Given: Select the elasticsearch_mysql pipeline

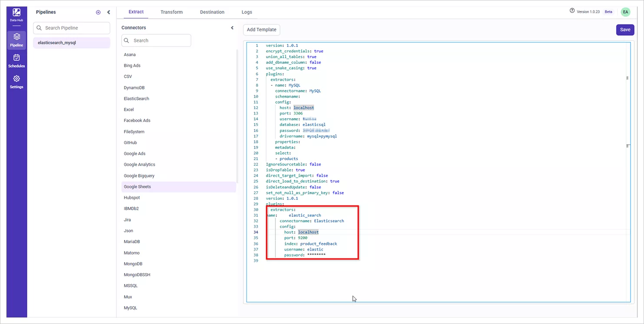Looking at the screenshot, I should pyautogui.click(x=72, y=43).
